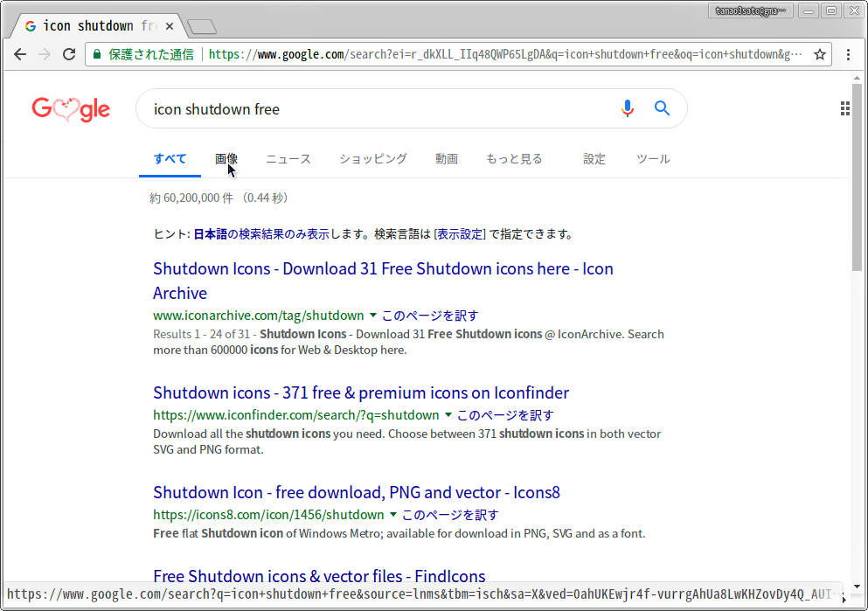The width and height of the screenshot is (868, 611).
Task: Click the scrollbar up arrow
Action: pyautogui.click(x=857, y=78)
